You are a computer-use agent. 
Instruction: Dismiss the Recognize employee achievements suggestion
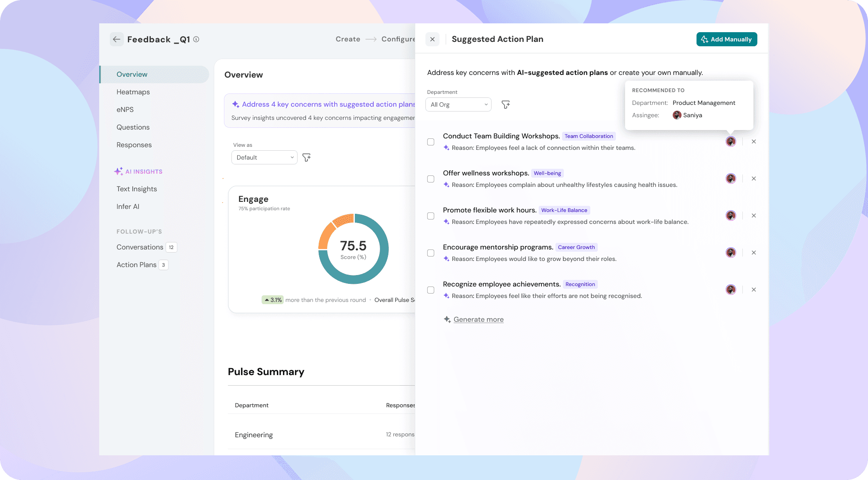[x=754, y=290]
